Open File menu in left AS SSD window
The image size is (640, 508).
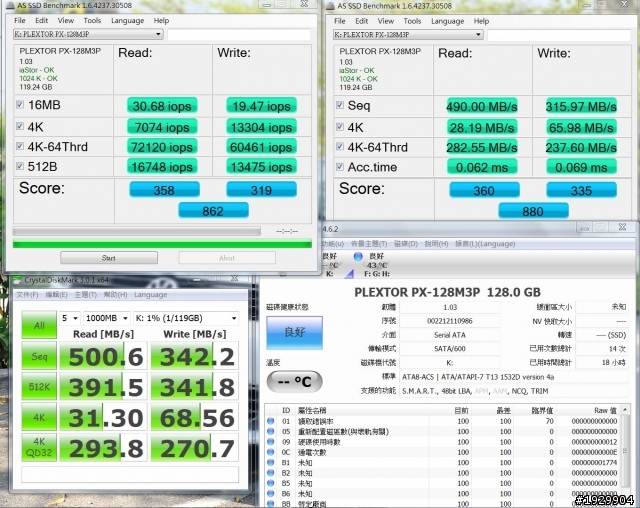coord(20,20)
